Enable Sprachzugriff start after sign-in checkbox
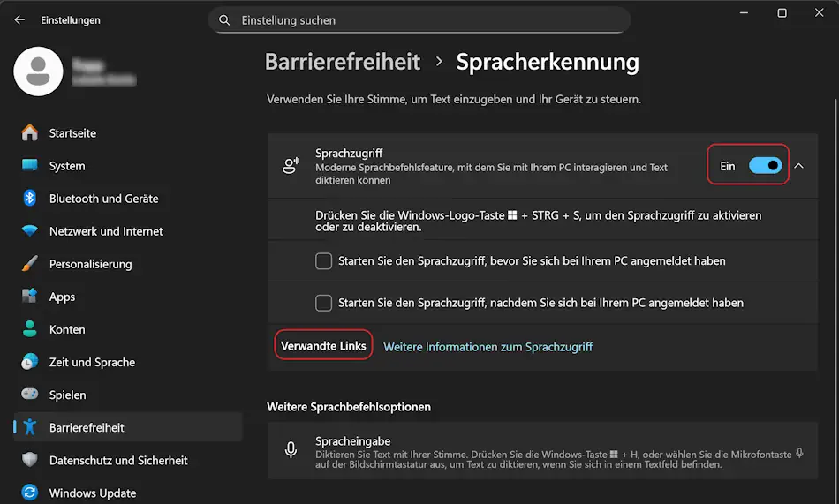The width and height of the screenshot is (839, 504). point(323,303)
